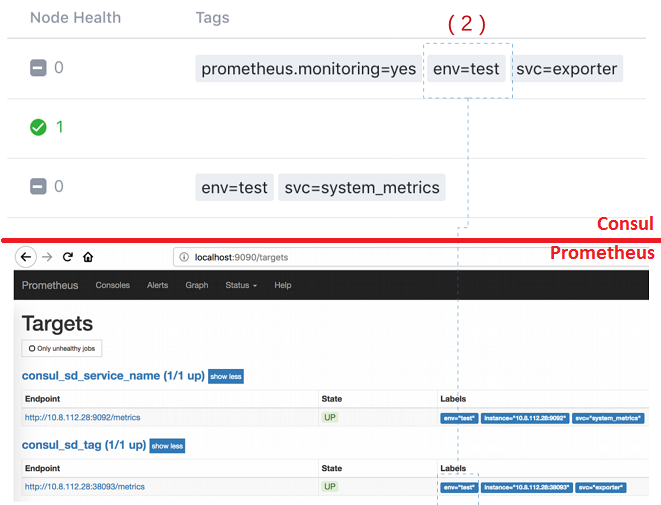This screenshot has height=505, width=661.
Task: Open endpoint http://10.8.112.28:9092/metrics
Action: (x=83, y=417)
